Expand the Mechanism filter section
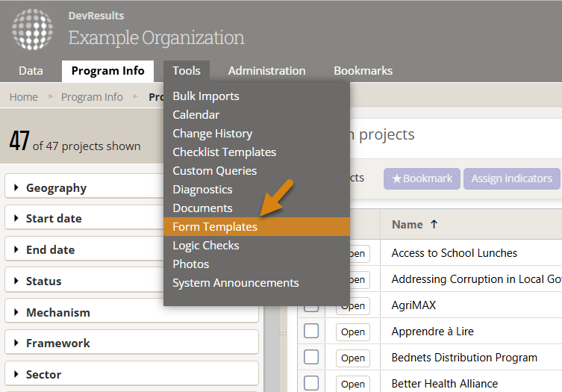The width and height of the screenshot is (562, 392). [x=57, y=313]
